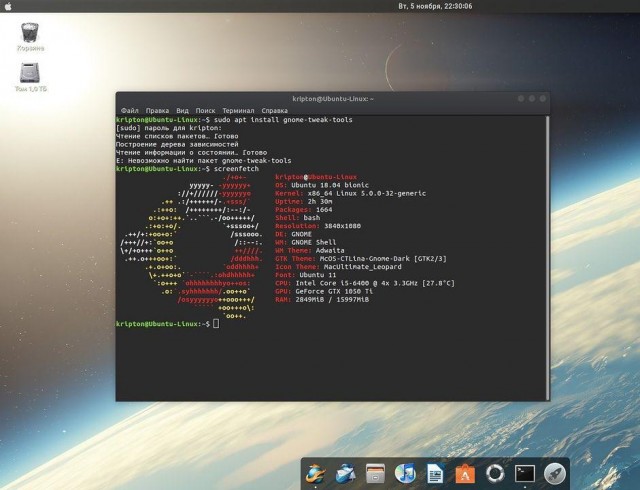
Task: Open the Файл menu in Terminal
Action: [x=129, y=111]
